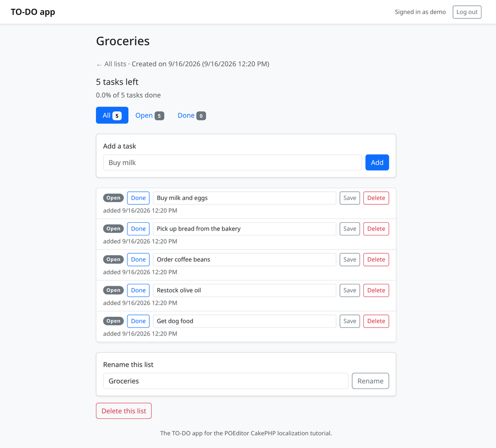Delete the 'Pick up bread' task
Image resolution: width=496 pixels, height=448 pixels.
pos(376,229)
